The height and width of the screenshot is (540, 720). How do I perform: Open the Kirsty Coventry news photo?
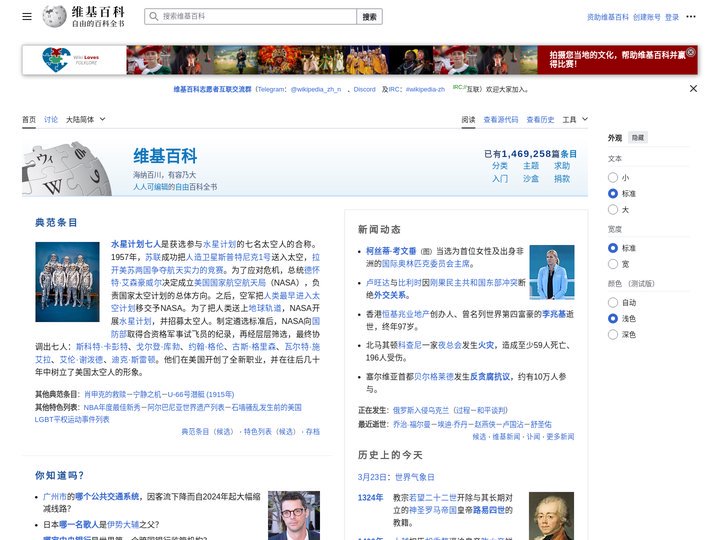tap(551, 272)
